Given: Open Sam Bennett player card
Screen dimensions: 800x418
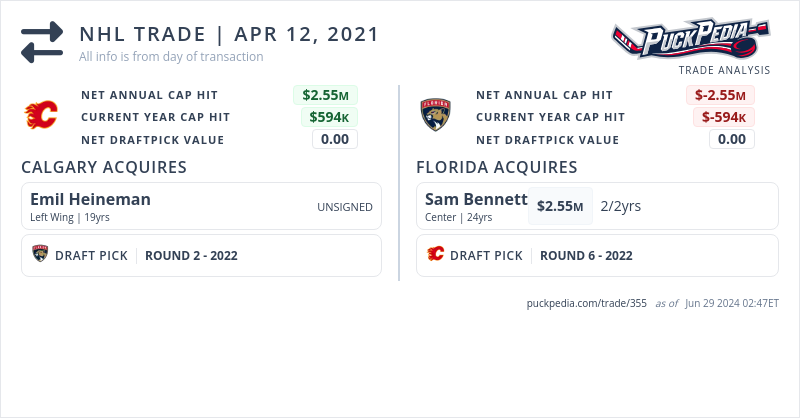Looking at the screenshot, I should tap(475, 199).
